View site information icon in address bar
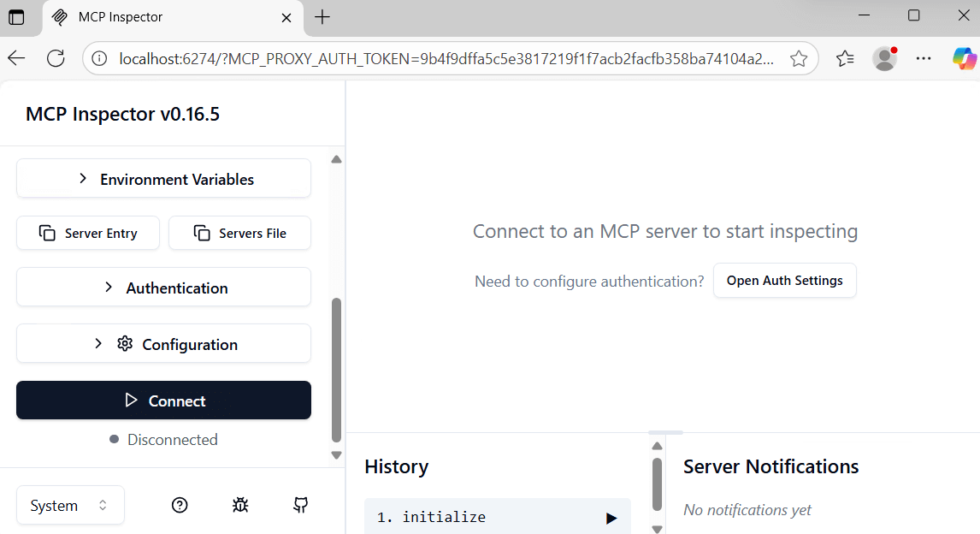Viewport: 980px width, 534px height. pyautogui.click(x=100, y=58)
